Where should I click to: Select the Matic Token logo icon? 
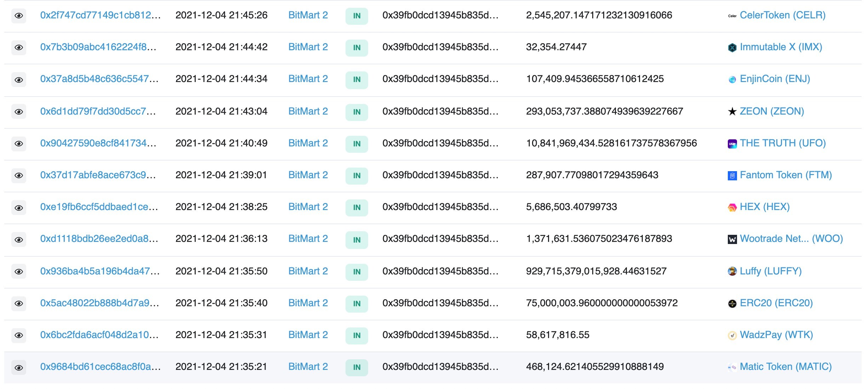tap(732, 367)
